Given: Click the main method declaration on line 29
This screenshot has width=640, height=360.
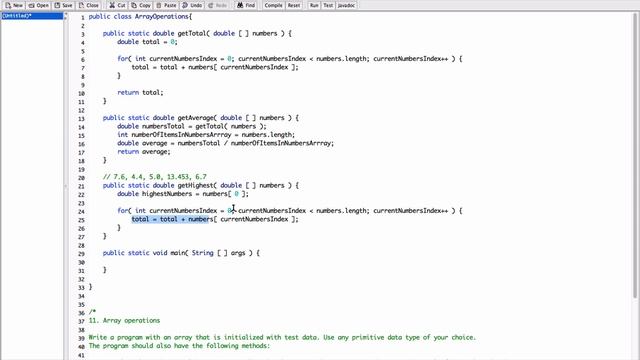Looking at the screenshot, I should click(181, 253).
